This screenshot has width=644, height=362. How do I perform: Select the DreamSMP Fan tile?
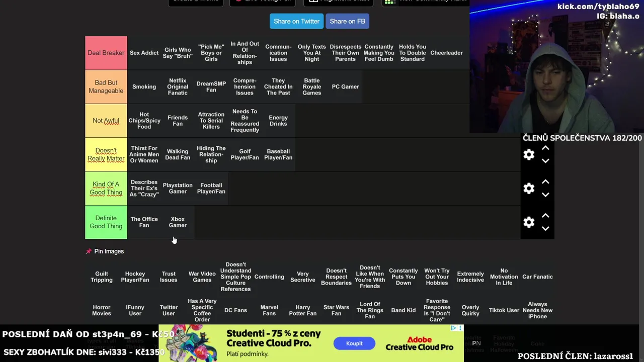click(x=211, y=86)
